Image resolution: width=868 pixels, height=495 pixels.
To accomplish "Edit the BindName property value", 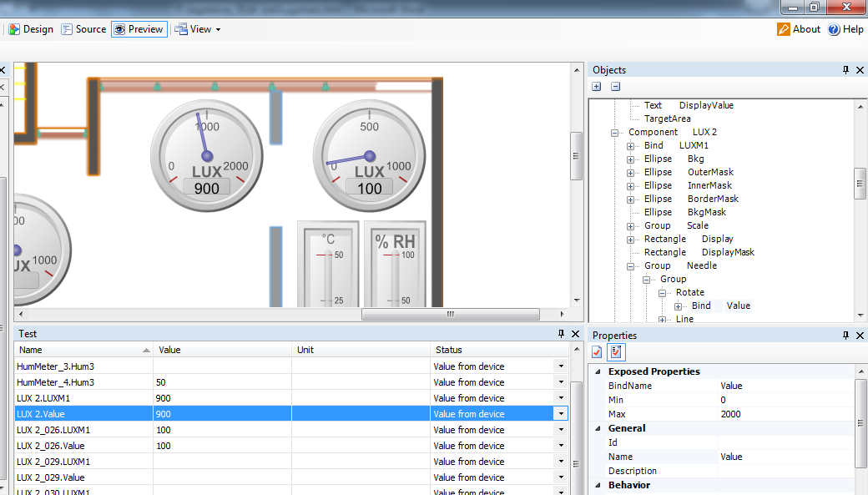I will click(785, 386).
